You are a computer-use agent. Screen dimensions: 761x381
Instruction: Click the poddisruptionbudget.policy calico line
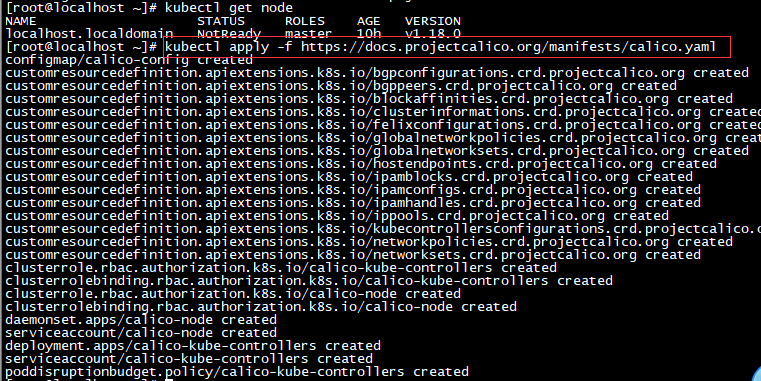click(x=237, y=372)
